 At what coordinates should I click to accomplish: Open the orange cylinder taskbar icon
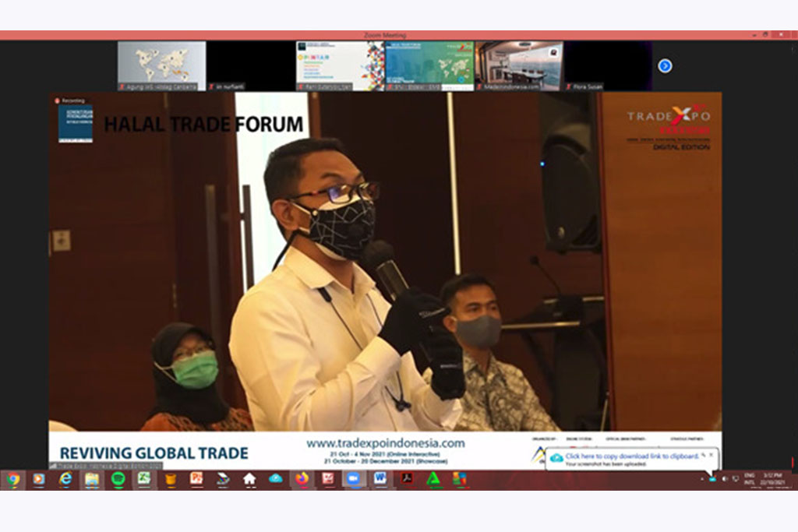click(171, 479)
